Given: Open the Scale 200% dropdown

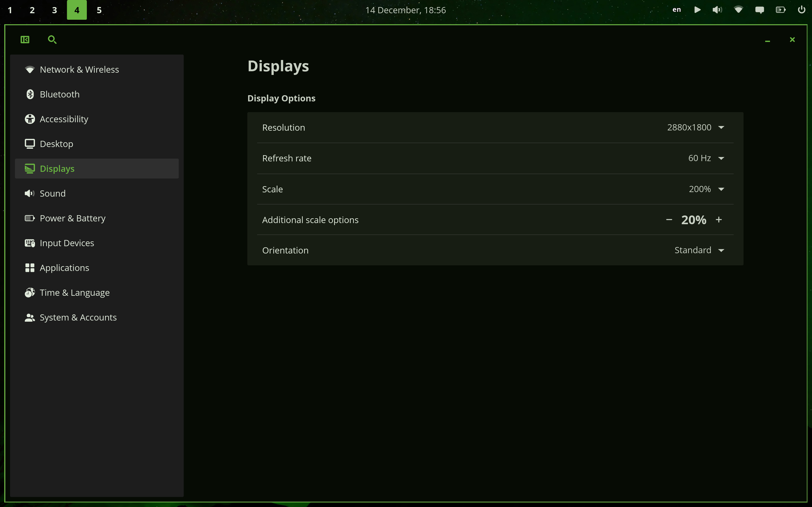Looking at the screenshot, I should point(706,189).
